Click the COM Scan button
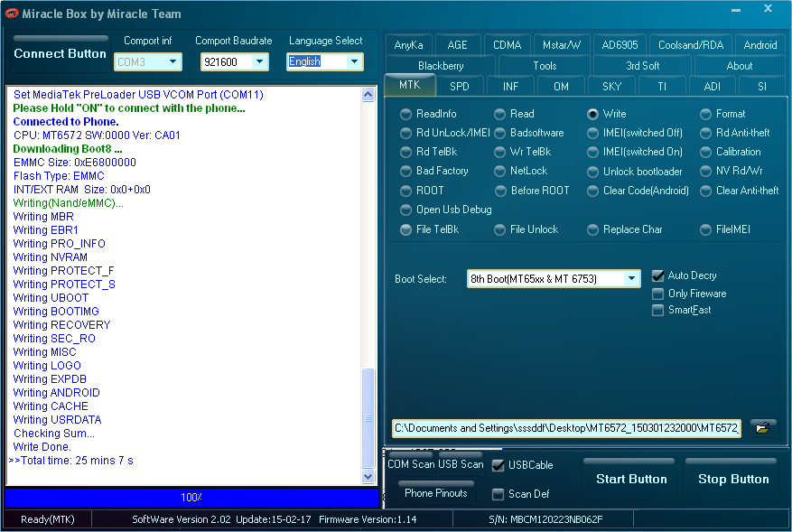 411,463
